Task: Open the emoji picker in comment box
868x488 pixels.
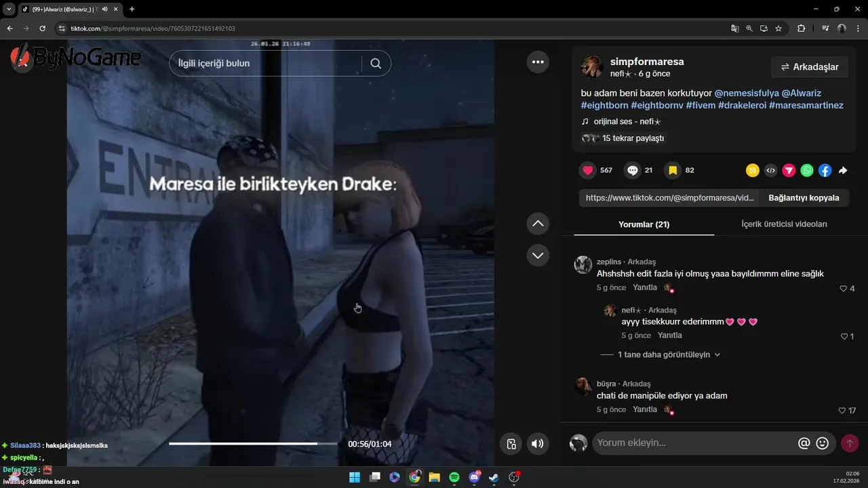Action: pos(823,443)
